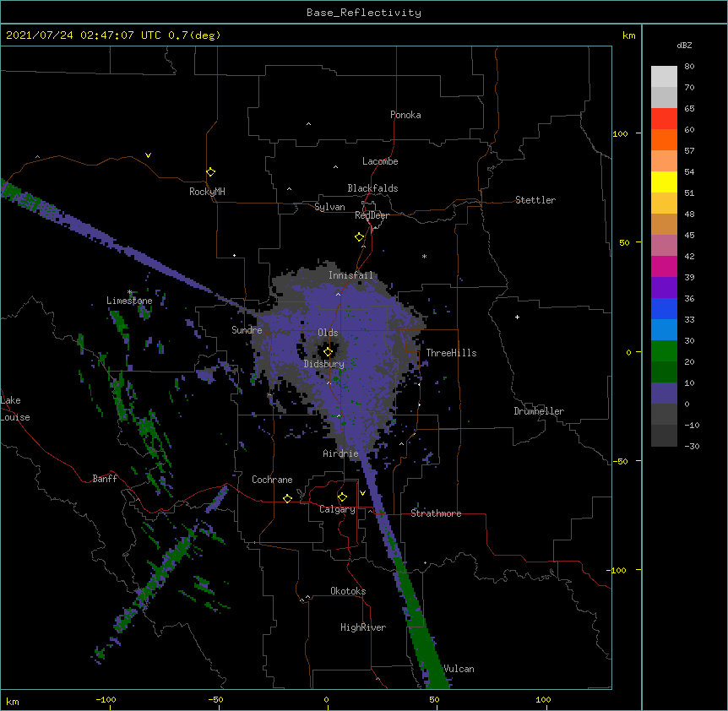Click the white plus marker north of Drumheller
This screenshot has height=711, width=728.
click(x=517, y=317)
